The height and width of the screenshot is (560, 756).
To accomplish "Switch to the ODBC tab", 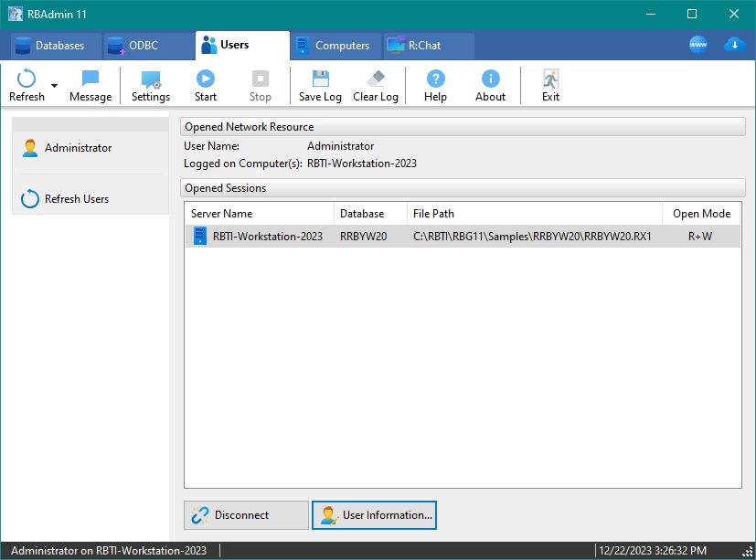I will [x=149, y=46].
